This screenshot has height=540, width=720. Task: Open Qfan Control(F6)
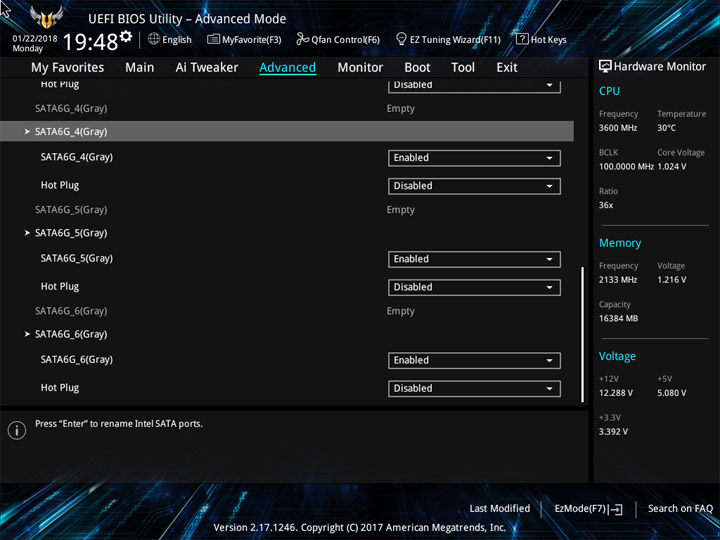(x=338, y=39)
